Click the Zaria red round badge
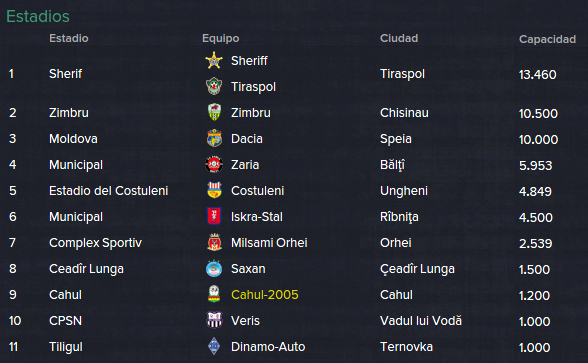 [214, 164]
